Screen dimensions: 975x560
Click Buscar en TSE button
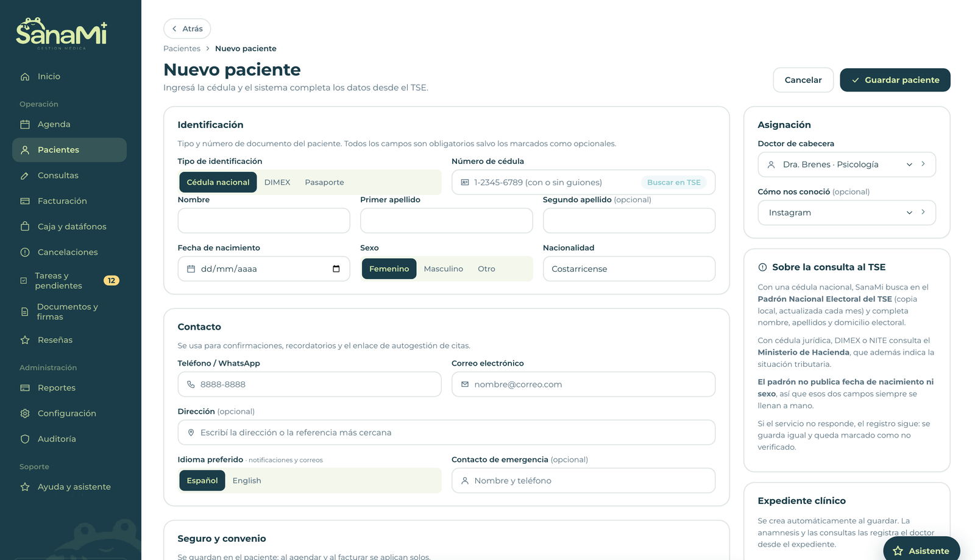click(x=674, y=182)
